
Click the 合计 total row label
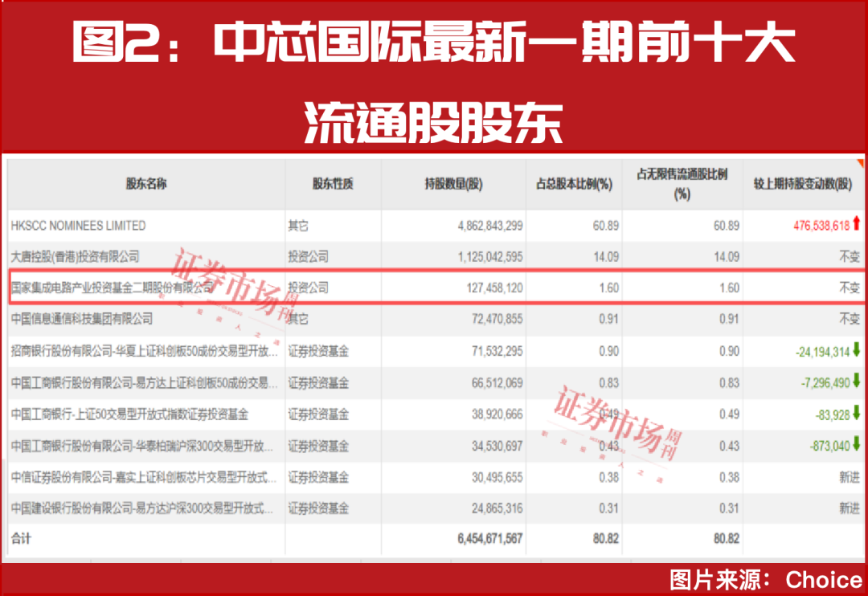(x=21, y=538)
